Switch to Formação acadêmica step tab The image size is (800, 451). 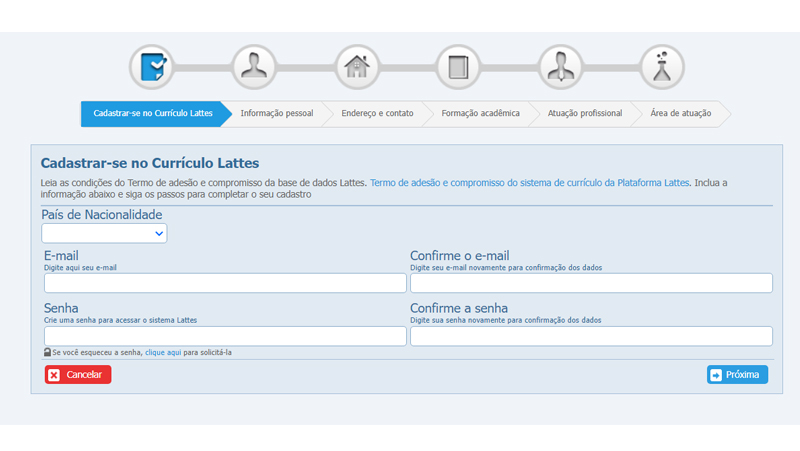(481, 113)
